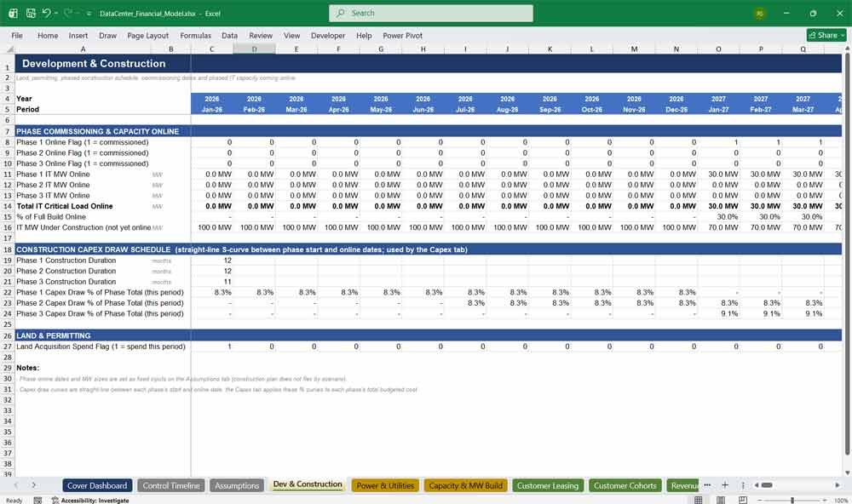Switch to Capacity & MW Build sheet tab

466,485
